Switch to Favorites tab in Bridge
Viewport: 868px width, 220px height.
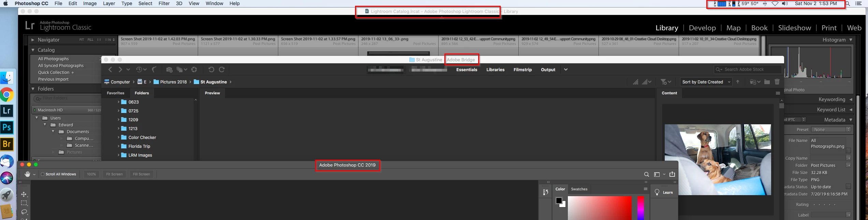[116, 93]
